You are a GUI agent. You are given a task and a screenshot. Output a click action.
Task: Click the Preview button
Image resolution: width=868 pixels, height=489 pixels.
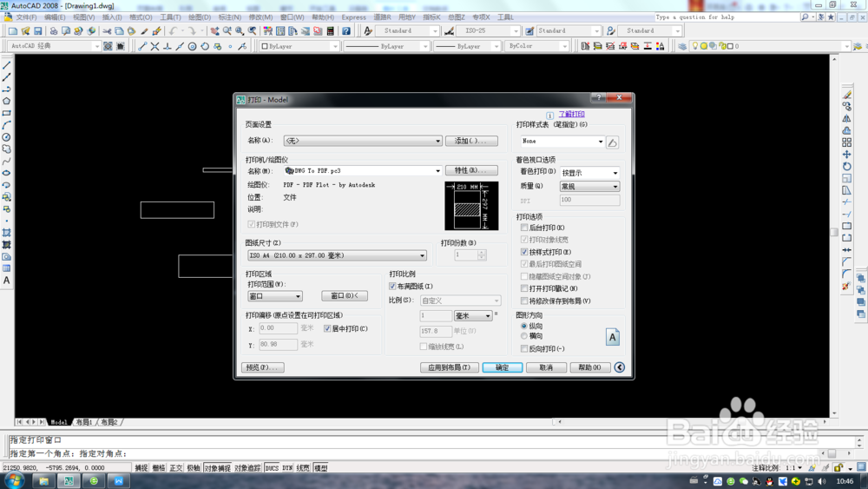(x=263, y=367)
